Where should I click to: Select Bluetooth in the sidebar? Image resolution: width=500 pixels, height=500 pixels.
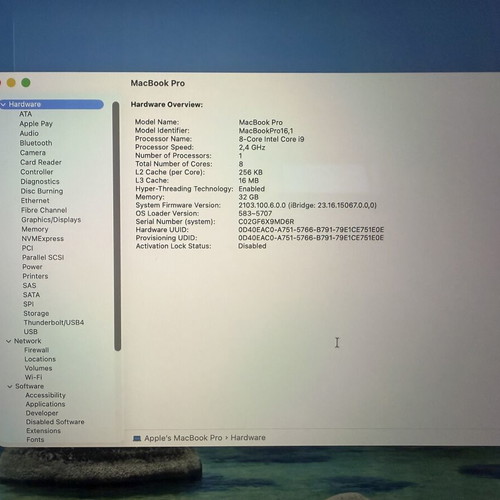click(x=36, y=143)
